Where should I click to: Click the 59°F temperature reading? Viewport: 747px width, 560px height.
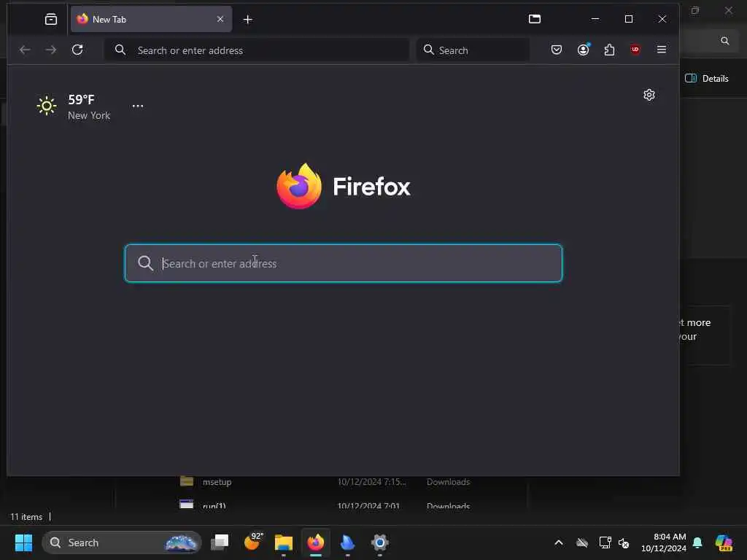point(81,99)
